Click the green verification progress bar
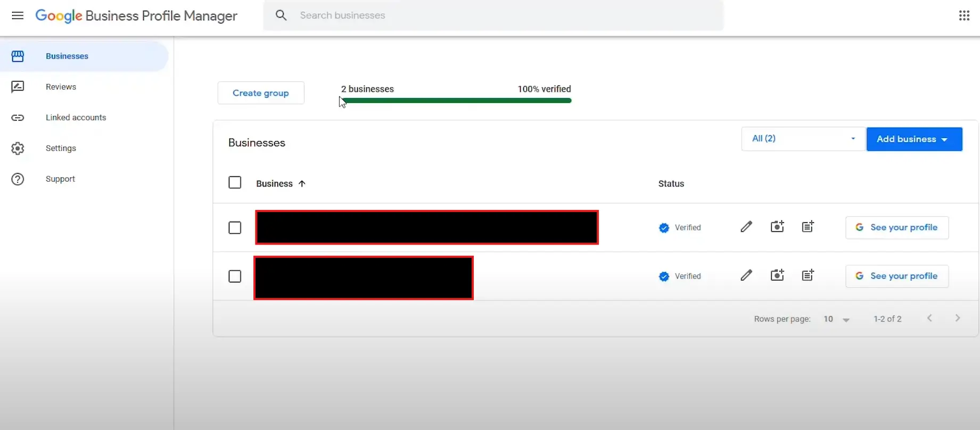This screenshot has width=980, height=430. click(456, 100)
